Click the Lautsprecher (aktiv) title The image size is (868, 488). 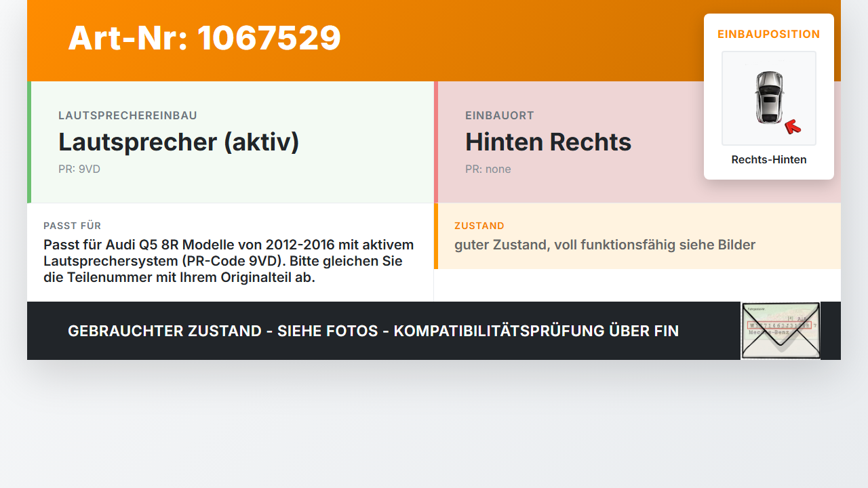178,142
